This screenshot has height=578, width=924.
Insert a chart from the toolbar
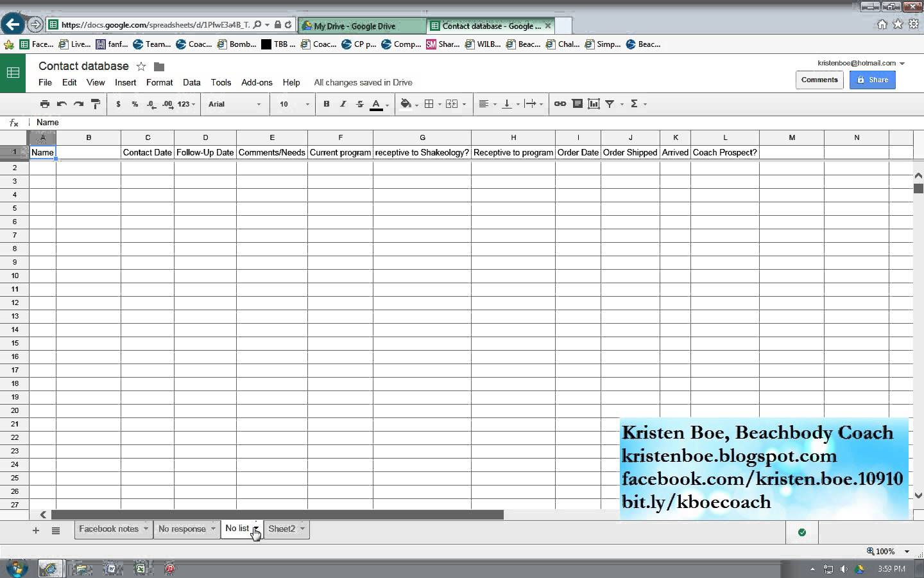[594, 104]
